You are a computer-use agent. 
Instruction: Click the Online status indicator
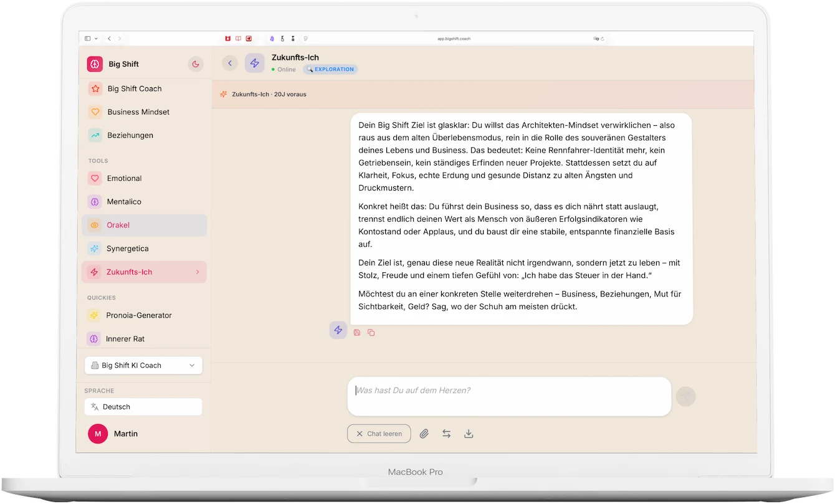[284, 70]
